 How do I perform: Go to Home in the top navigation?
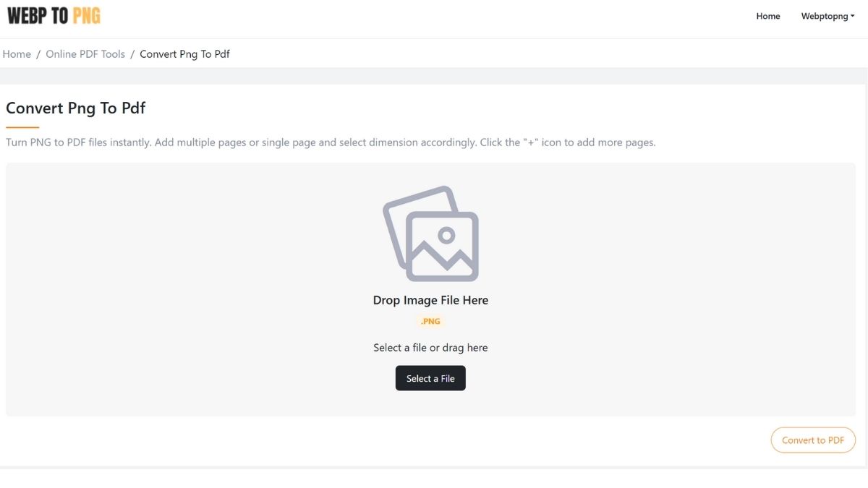click(x=767, y=16)
